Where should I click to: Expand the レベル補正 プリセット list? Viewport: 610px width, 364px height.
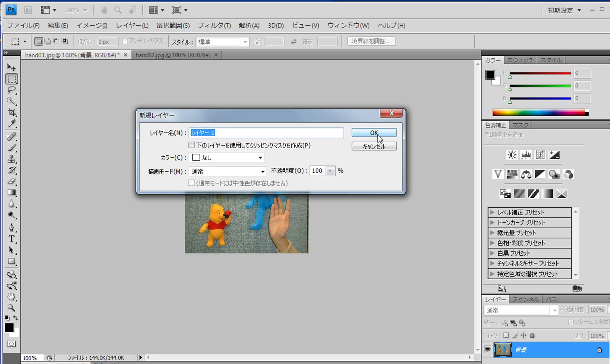click(x=492, y=212)
